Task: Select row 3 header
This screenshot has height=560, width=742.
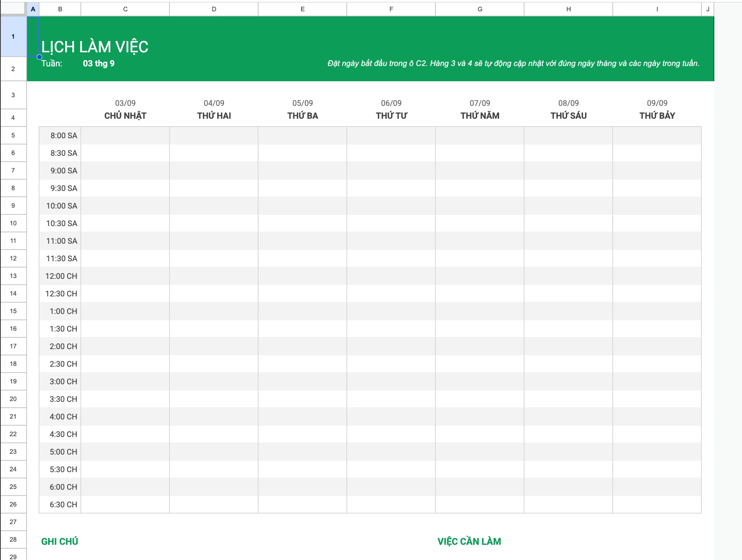Action: tap(13, 95)
